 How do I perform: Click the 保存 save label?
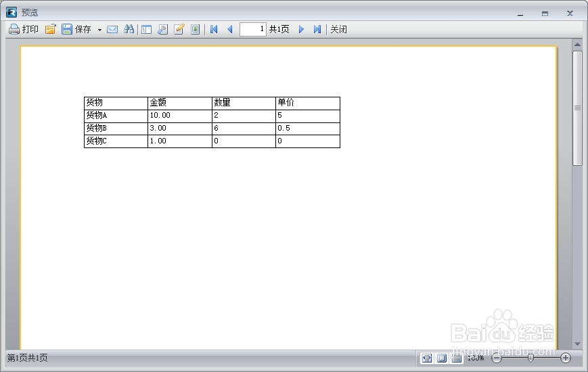click(83, 29)
